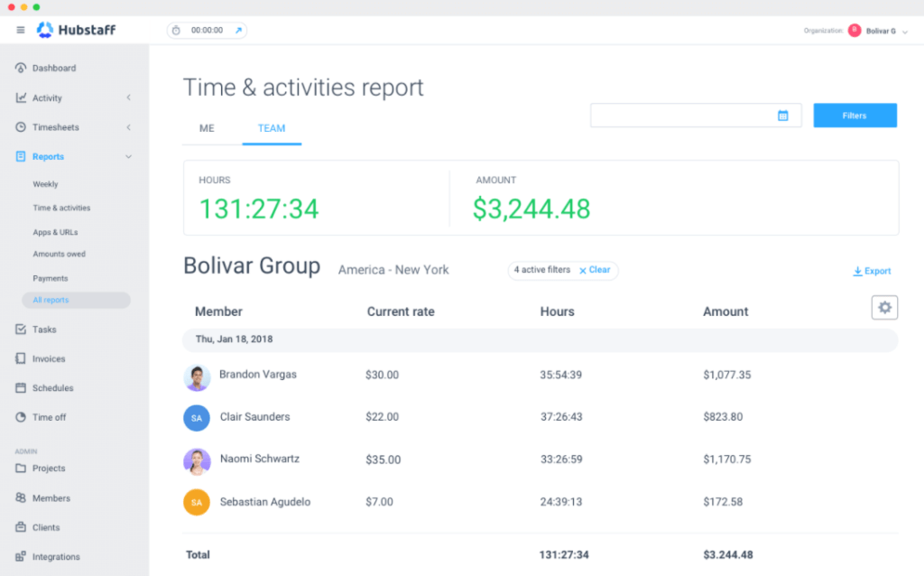This screenshot has width=924, height=576.
Task: Click the Export link text
Action: (877, 271)
